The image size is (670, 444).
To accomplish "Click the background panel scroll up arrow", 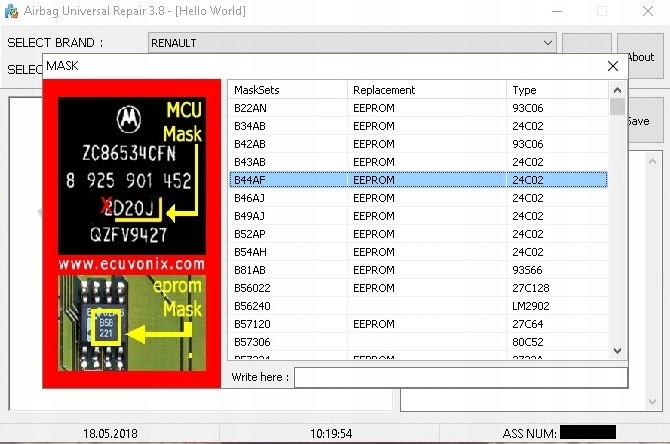I will 652,162.
